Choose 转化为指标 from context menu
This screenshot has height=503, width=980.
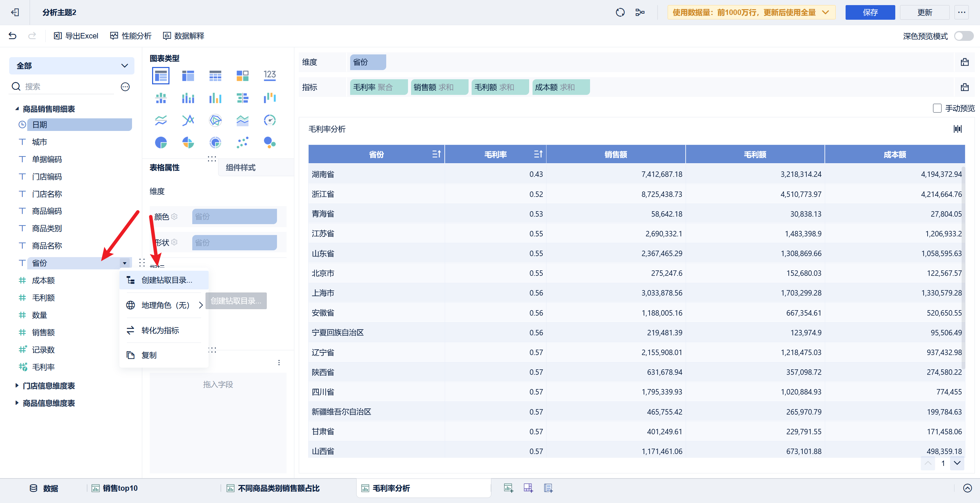[160, 330]
